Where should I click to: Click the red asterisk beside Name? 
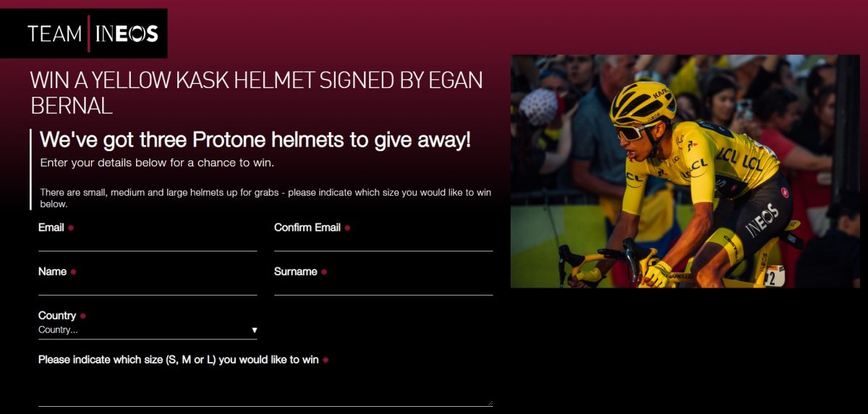coord(73,272)
